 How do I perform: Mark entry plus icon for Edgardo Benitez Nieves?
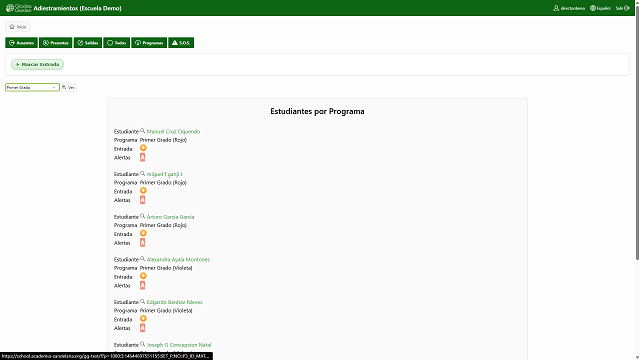tap(143, 319)
